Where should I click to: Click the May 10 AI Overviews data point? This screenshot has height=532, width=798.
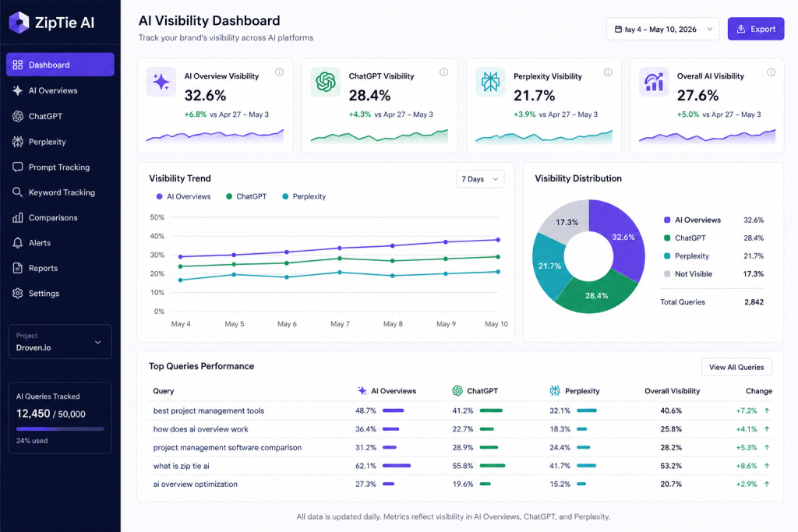(x=498, y=240)
